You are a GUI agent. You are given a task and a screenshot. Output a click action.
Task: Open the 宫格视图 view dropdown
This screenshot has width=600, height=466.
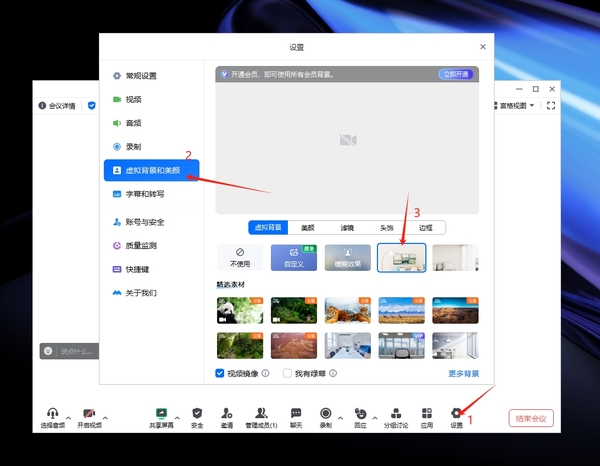coord(517,105)
